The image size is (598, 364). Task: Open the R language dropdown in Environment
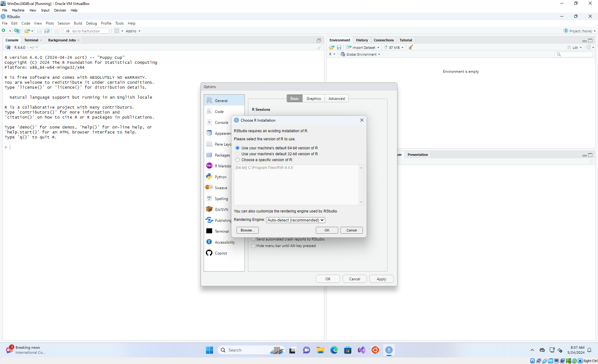(x=332, y=54)
